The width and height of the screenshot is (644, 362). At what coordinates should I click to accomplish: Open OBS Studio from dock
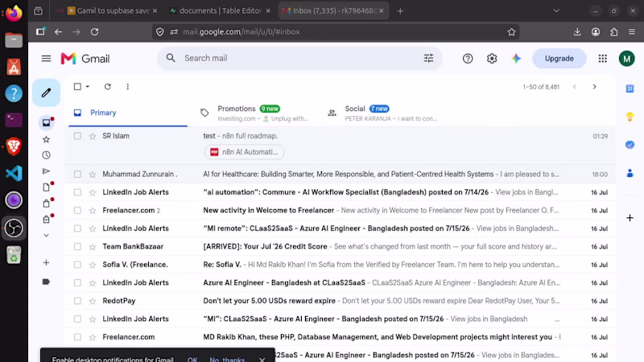[x=14, y=228]
